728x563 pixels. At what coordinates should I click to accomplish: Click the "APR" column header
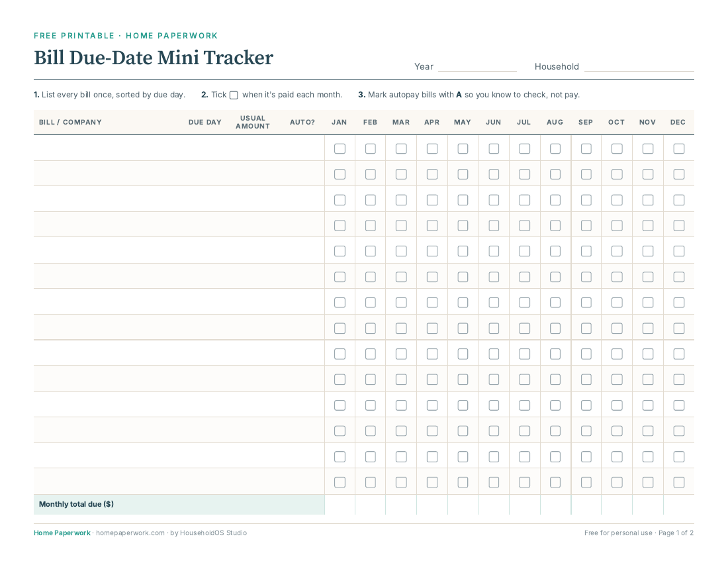(x=432, y=122)
